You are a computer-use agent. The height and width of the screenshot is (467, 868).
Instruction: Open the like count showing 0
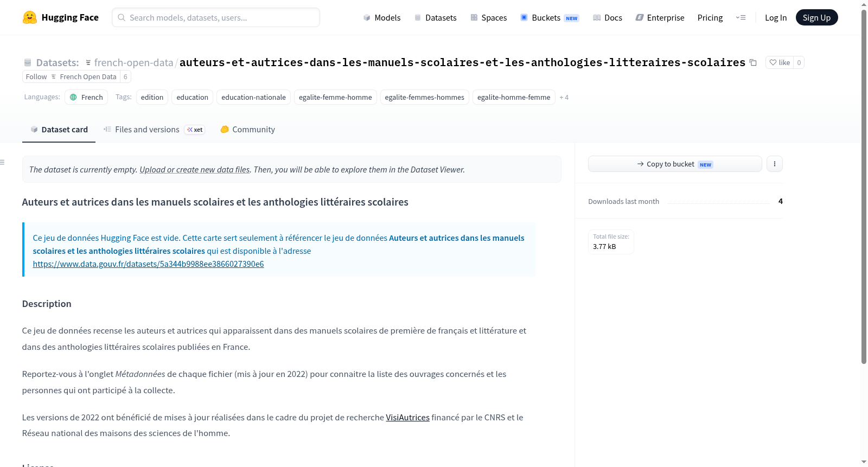tap(799, 62)
